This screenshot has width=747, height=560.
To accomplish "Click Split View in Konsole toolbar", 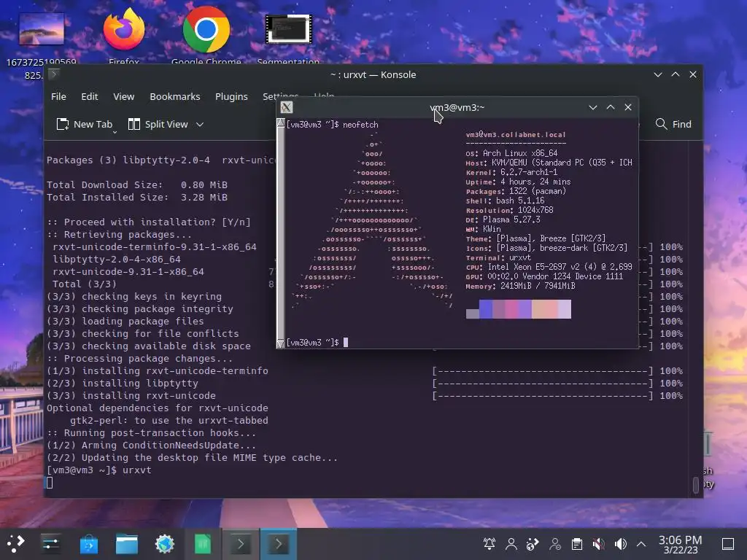I will point(158,124).
